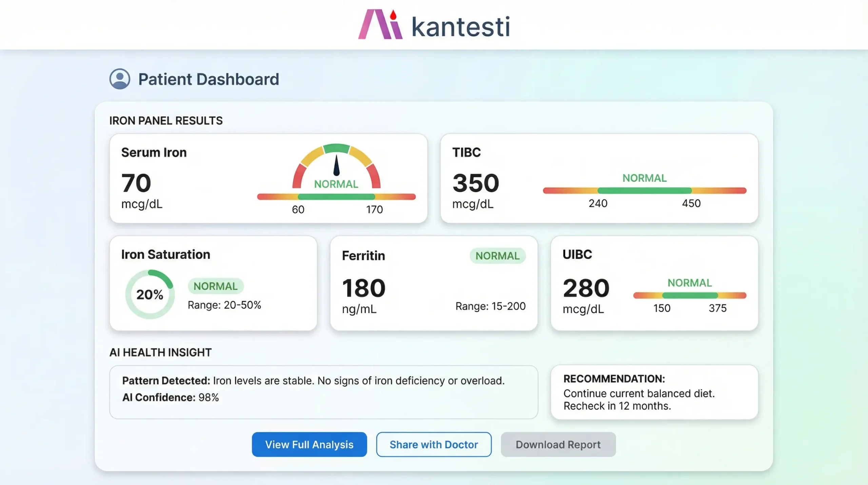Click the TIBC value 350

pyautogui.click(x=476, y=183)
